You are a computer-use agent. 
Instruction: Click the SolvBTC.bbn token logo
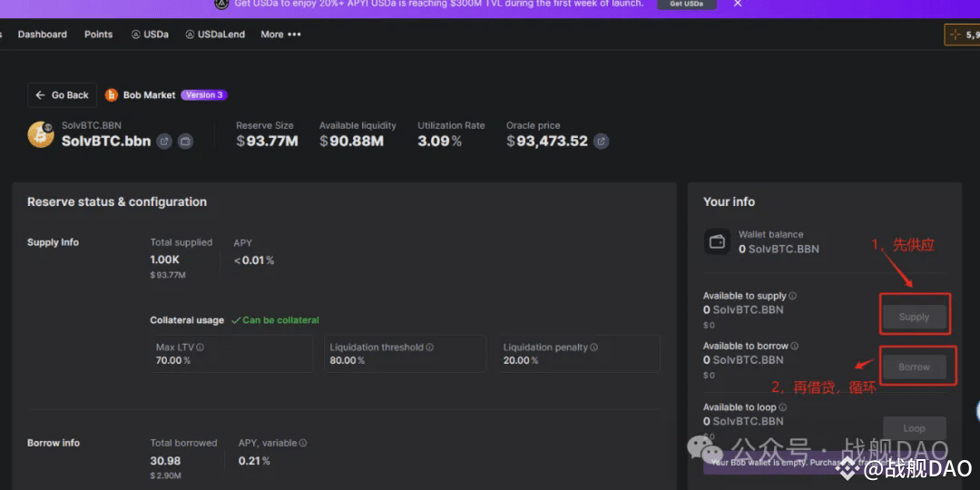click(x=41, y=134)
